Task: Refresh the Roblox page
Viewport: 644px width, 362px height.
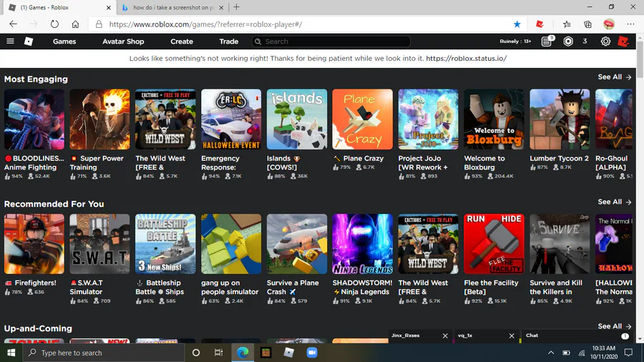Action: 54,24
